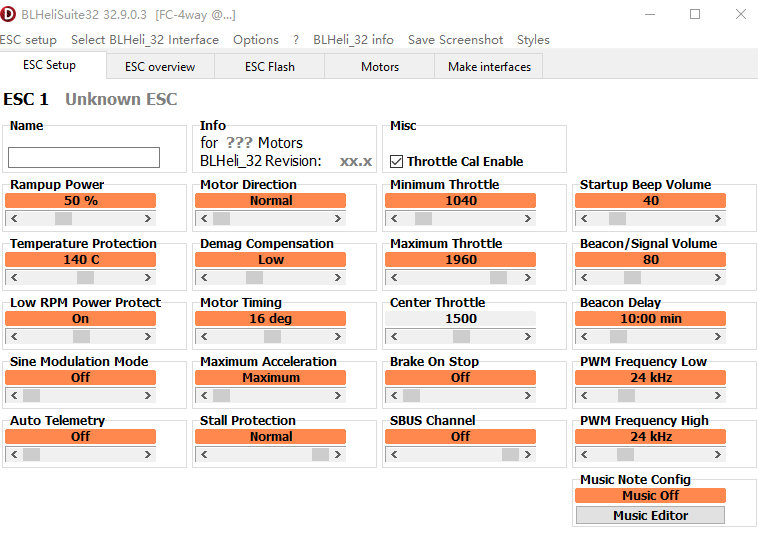Click right arrow of Rampup Power slider

(149, 218)
